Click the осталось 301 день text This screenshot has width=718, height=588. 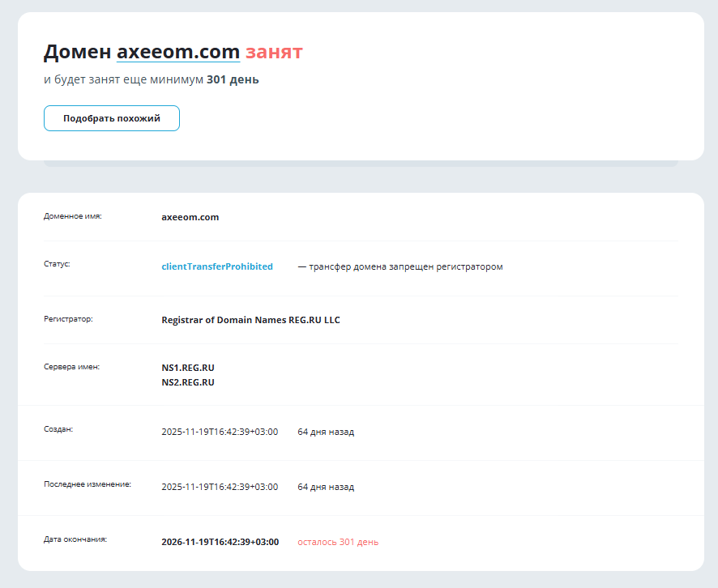point(337,541)
